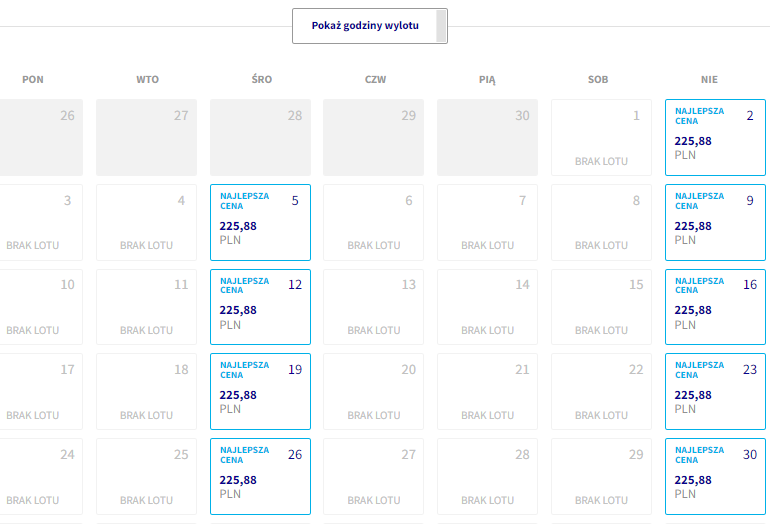Click Saturday 1 with BRAK LOTU

[x=601, y=138]
